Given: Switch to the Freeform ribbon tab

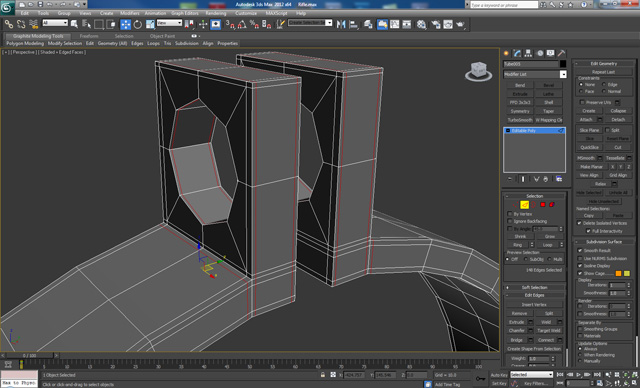Looking at the screenshot, I should (x=89, y=36).
